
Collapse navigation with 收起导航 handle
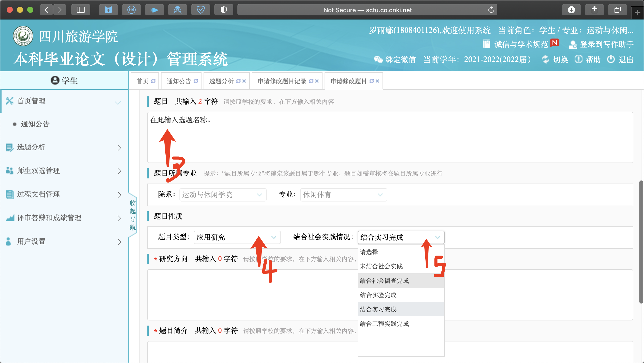[133, 215]
